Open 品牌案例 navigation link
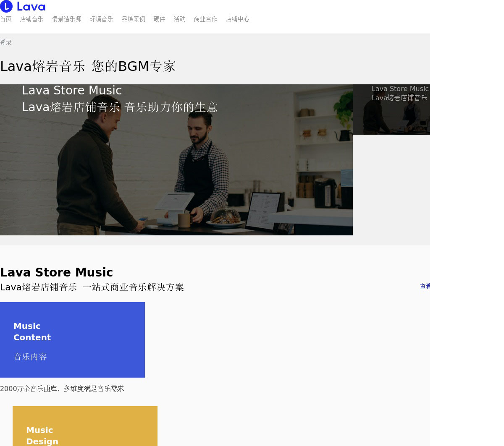504x446 pixels. pyautogui.click(x=134, y=19)
